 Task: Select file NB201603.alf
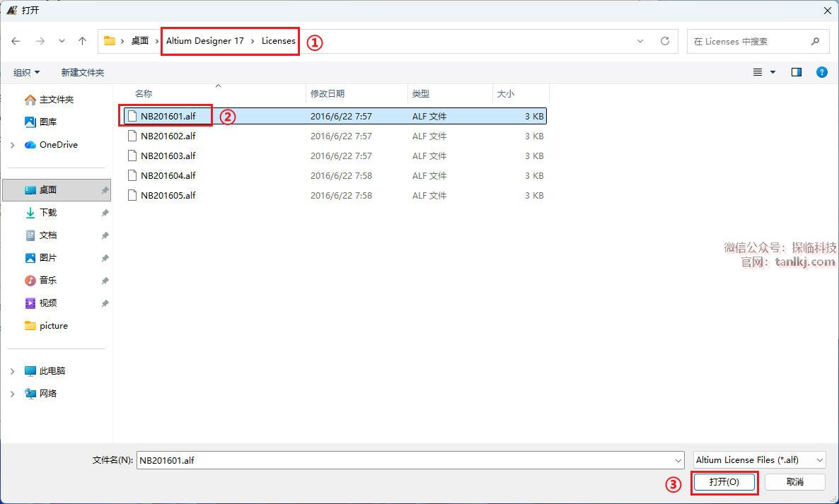[335, 156]
